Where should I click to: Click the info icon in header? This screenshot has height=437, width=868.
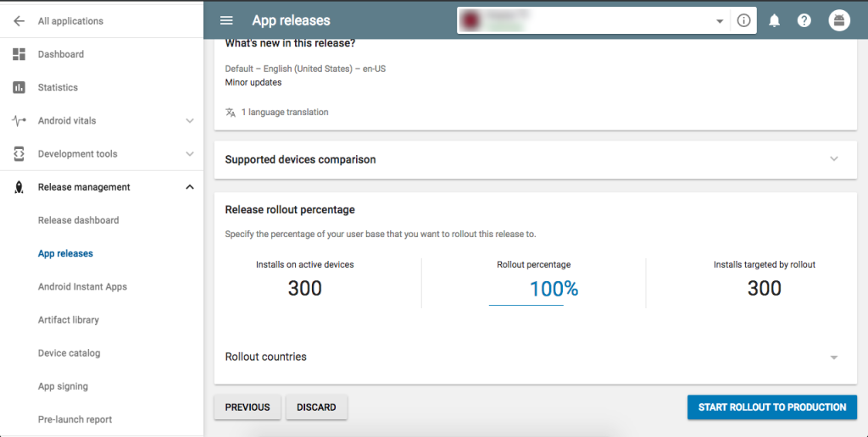(x=743, y=21)
